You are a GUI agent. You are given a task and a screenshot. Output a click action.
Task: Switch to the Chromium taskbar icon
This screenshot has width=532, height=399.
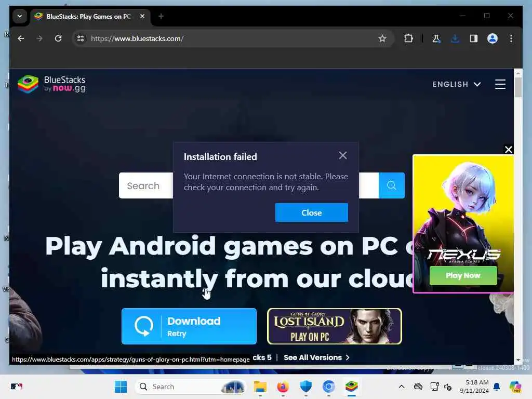pos(328,387)
